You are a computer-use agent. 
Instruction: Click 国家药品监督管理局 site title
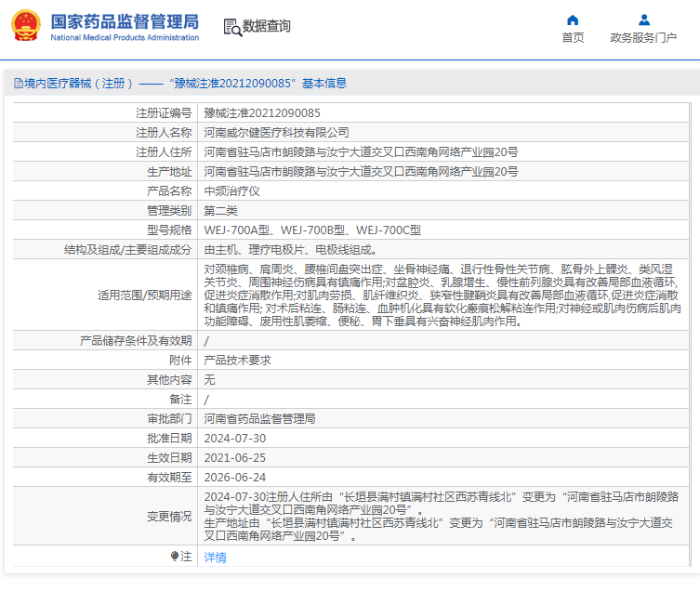point(125,22)
